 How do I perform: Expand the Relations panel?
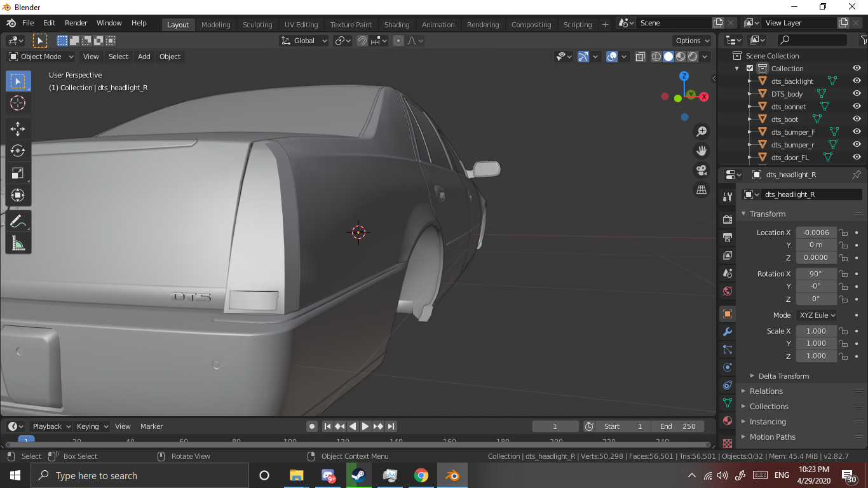pyautogui.click(x=766, y=391)
